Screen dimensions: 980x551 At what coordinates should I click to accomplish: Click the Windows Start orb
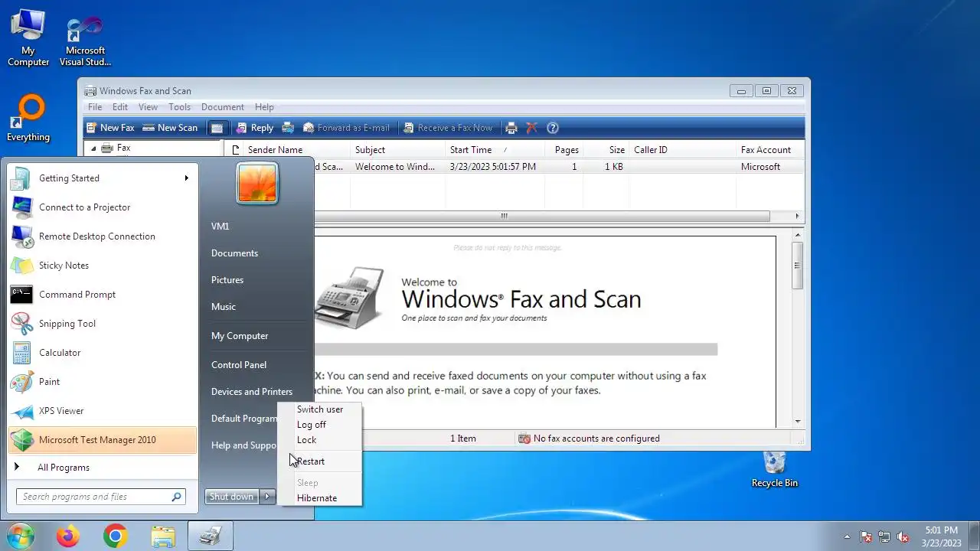pyautogui.click(x=21, y=536)
